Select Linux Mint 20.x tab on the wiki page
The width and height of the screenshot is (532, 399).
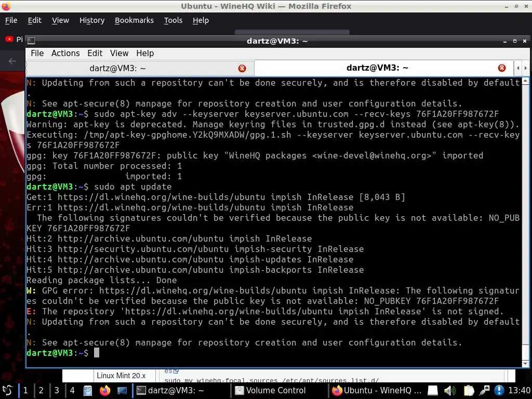pos(121,376)
